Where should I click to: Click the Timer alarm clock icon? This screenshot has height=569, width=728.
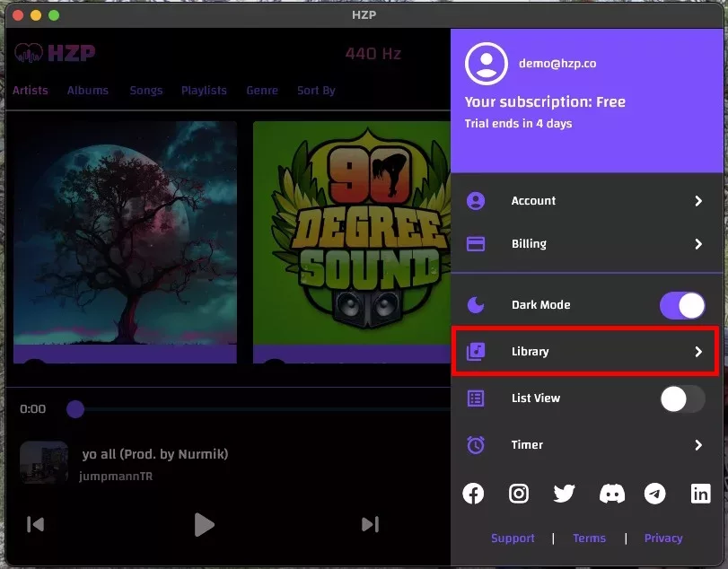[476, 444]
